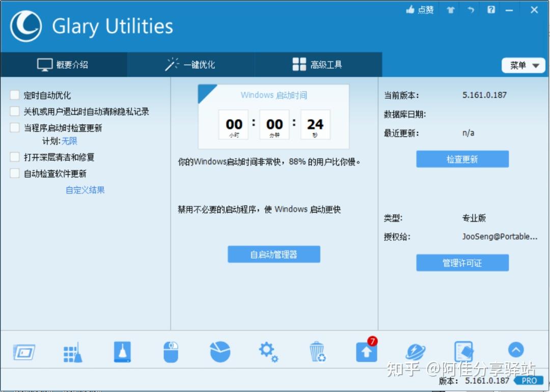Click current version value 5.161.0.187 on the right
550x392 pixels.
484,95
